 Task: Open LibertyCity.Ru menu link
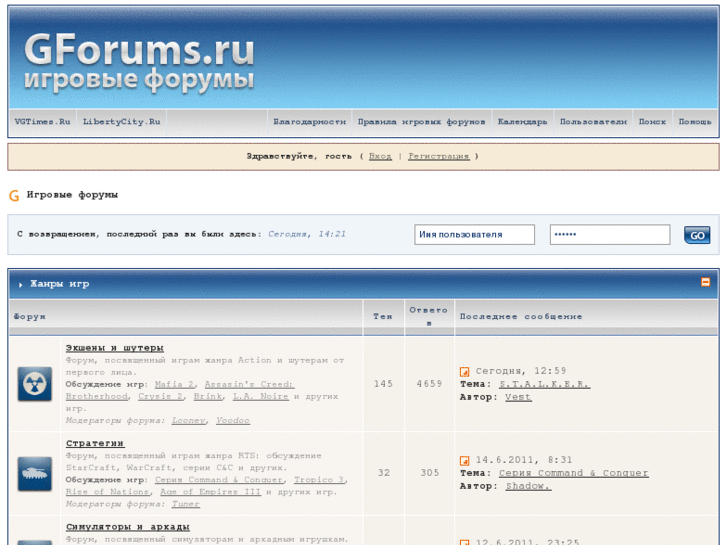(x=121, y=122)
